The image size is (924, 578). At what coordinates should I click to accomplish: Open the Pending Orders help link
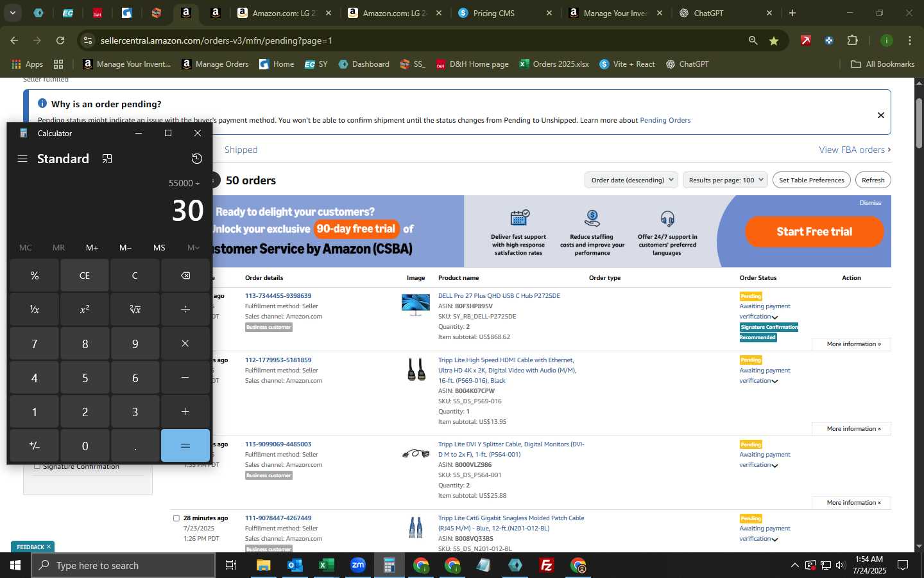[x=665, y=120]
